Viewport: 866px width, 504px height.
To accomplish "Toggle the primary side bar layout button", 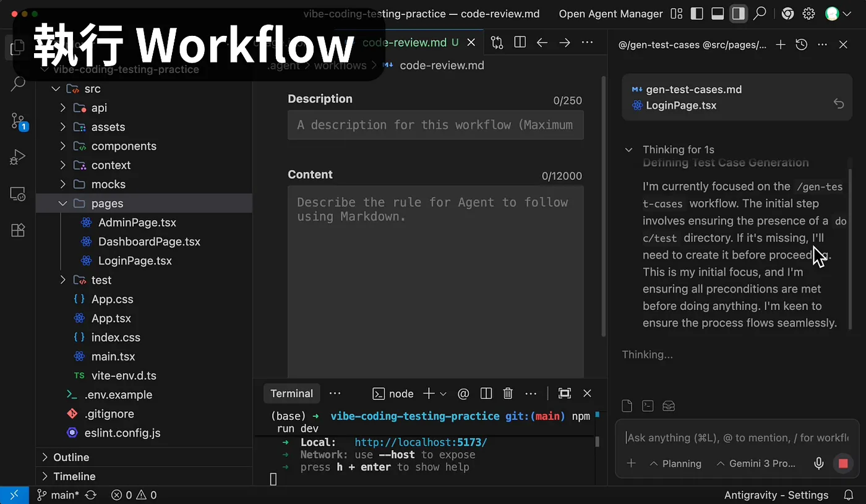I will tap(697, 14).
